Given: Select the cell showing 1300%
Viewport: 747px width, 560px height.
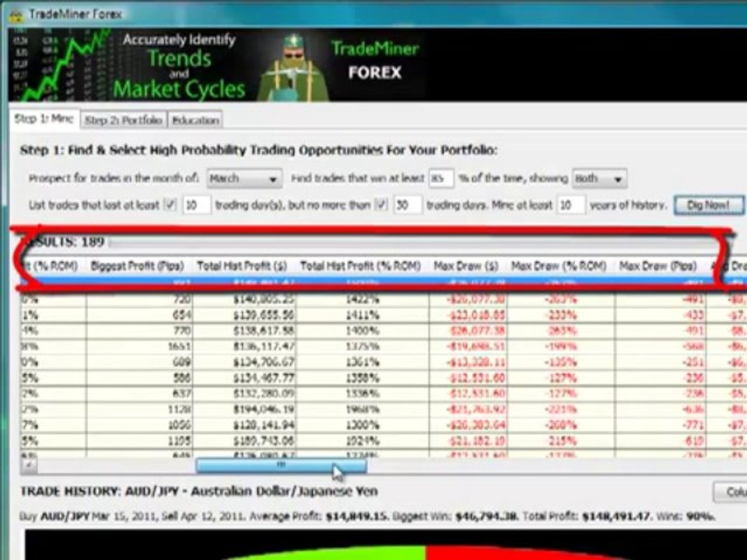Looking at the screenshot, I should click(363, 425).
